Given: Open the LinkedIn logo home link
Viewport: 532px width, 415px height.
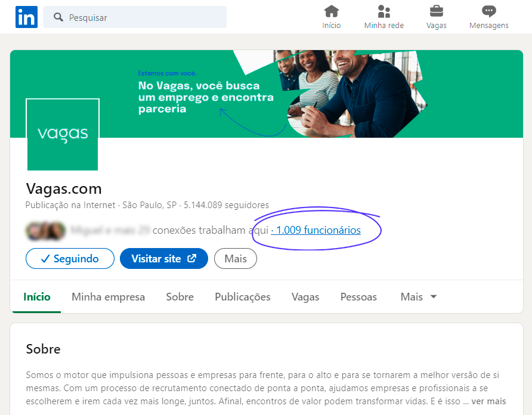Looking at the screenshot, I should point(26,17).
